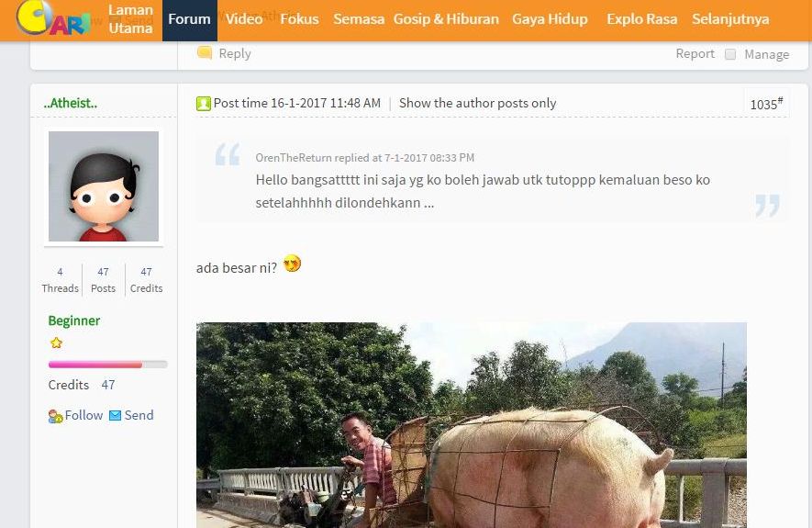Open the Gaya Hidup menu
The width and height of the screenshot is (812, 528).
pyautogui.click(x=550, y=19)
